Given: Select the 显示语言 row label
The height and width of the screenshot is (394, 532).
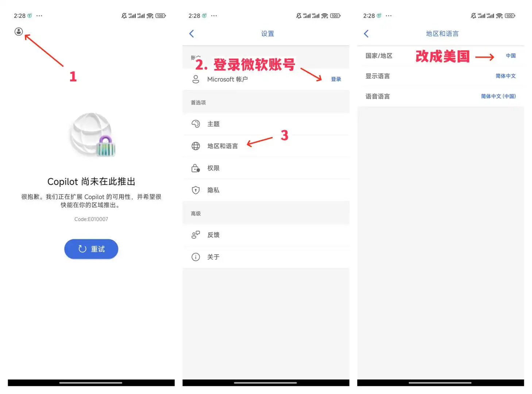Looking at the screenshot, I should 378,76.
